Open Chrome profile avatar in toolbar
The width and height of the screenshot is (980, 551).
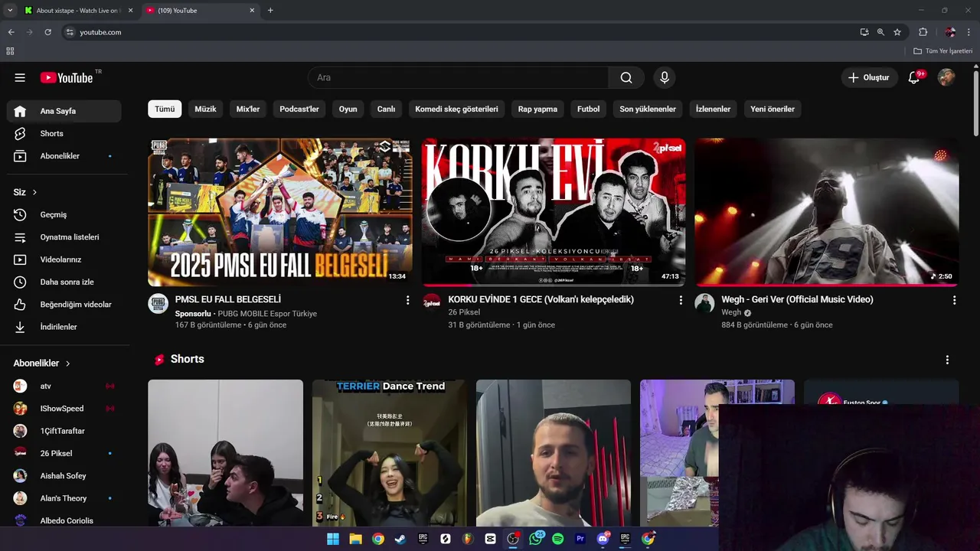coord(950,32)
